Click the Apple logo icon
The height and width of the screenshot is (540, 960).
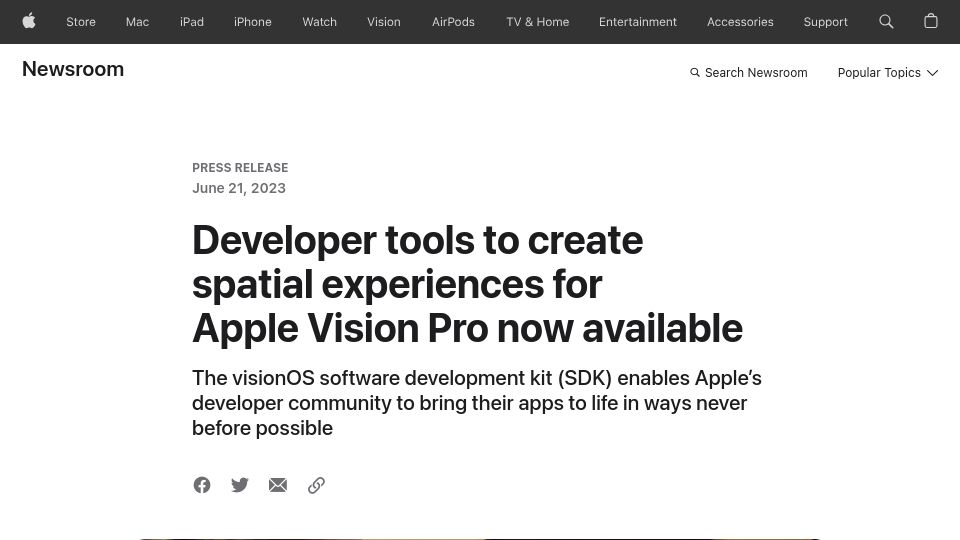tap(29, 21)
